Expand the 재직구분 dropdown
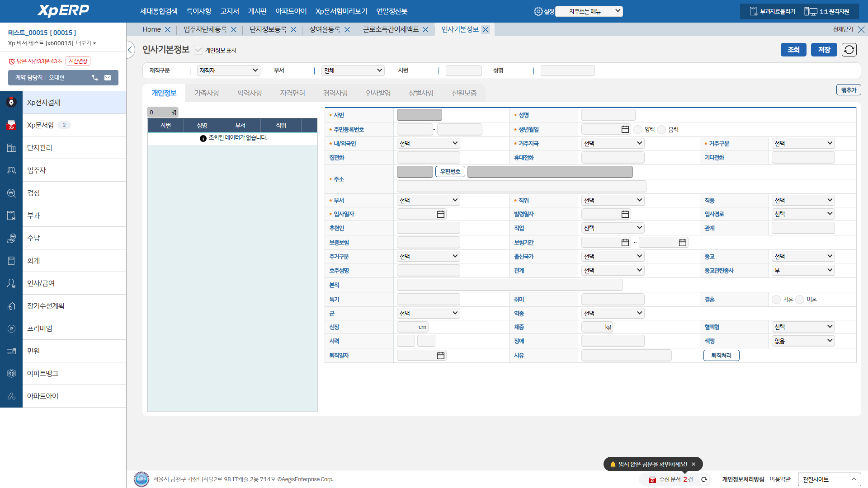The height and width of the screenshot is (488, 868). click(x=229, y=70)
